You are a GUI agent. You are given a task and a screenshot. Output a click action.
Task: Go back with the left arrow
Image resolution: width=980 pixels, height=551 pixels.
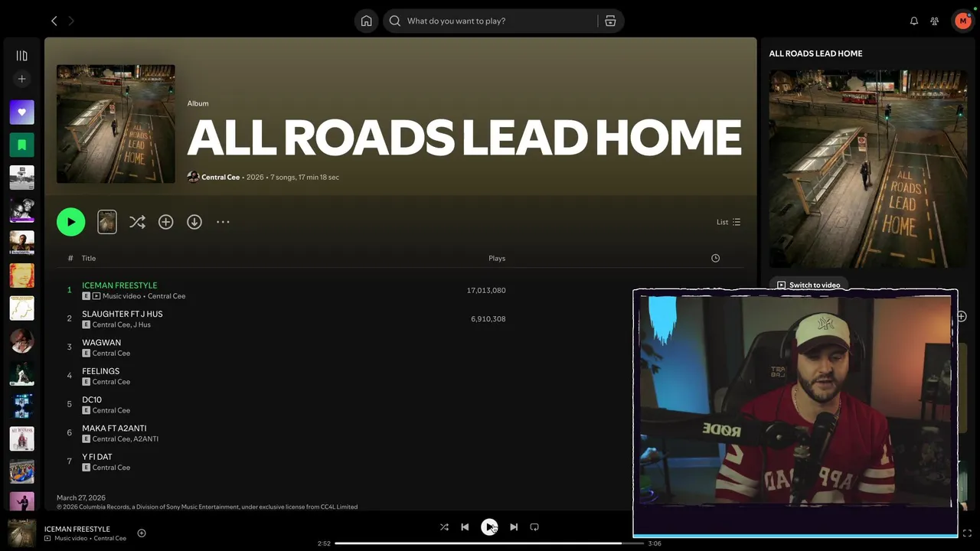(x=54, y=21)
